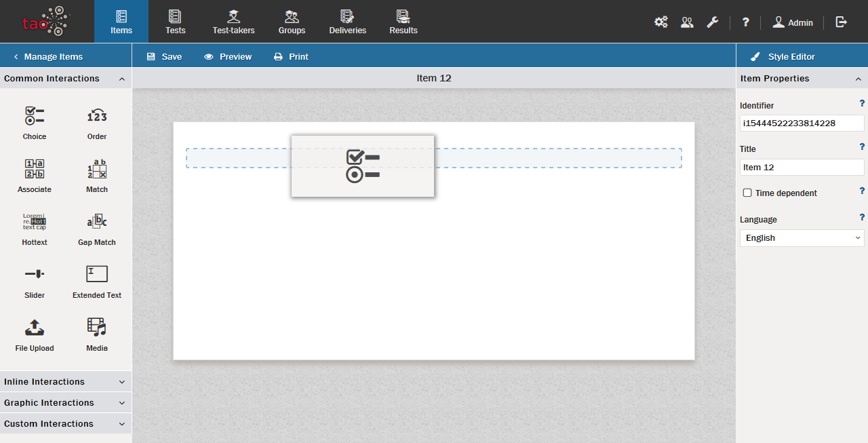The height and width of the screenshot is (443, 868).
Task: Pick the Gap Match interaction icon
Action: [x=97, y=222]
